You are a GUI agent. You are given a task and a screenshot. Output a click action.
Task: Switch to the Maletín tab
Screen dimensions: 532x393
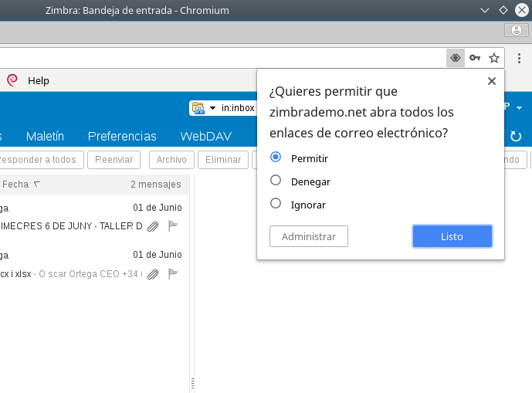pyautogui.click(x=45, y=137)
